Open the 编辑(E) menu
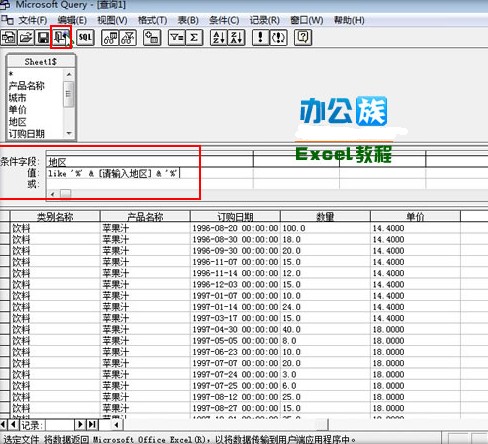Screen dimensions: 488x444 72,20
